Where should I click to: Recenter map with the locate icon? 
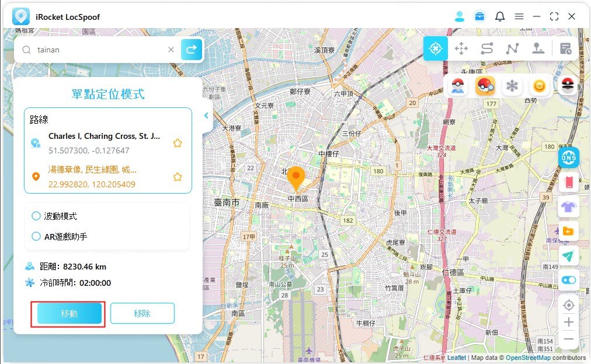[568, 305]
